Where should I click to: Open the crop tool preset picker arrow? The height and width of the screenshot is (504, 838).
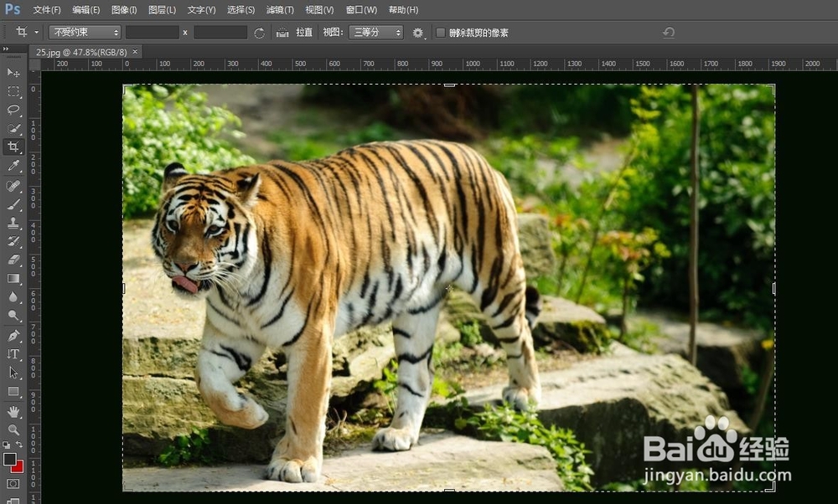36,33
